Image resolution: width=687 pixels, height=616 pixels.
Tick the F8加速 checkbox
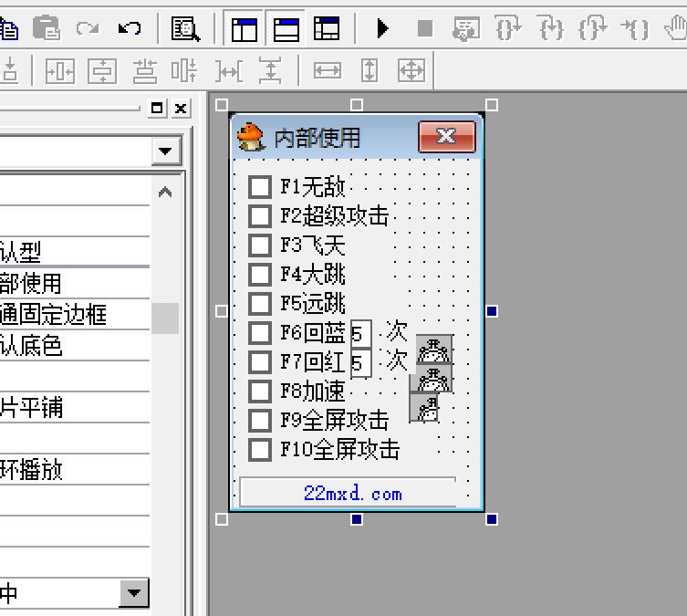260,392
